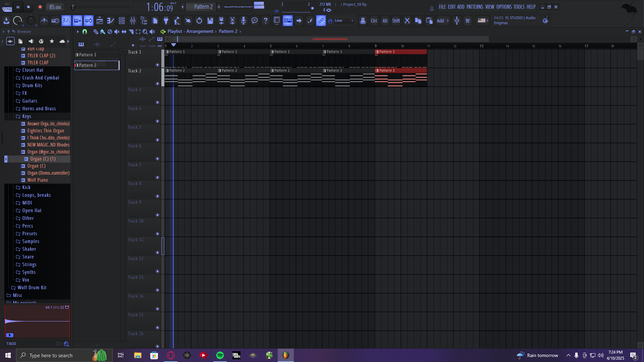Mute Track 2 with its mute dot

(x=157, y=83)
